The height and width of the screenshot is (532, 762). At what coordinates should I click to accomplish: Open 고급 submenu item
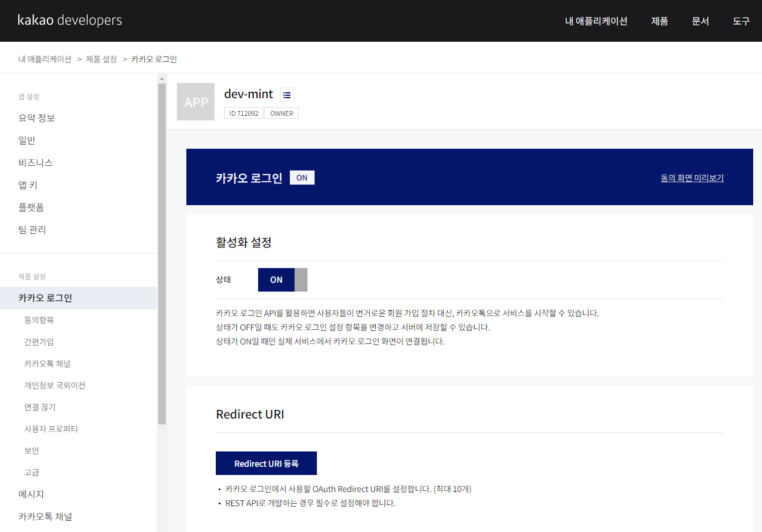(32, 472)
